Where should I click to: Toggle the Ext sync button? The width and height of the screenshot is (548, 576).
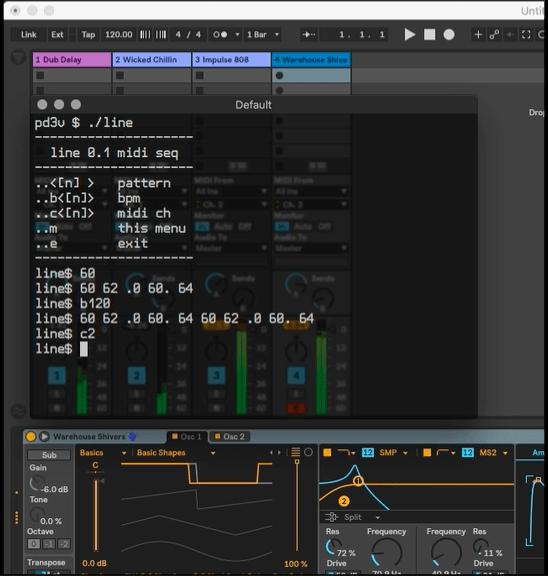click(57, 35)
